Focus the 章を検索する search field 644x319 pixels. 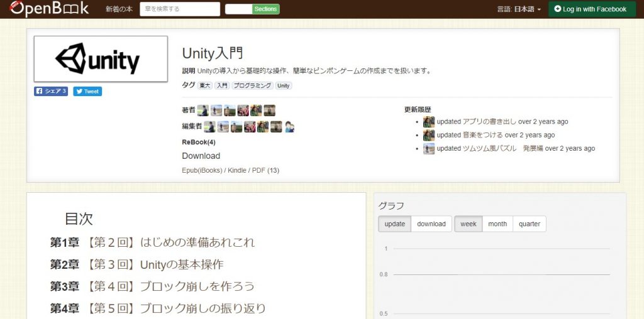point(180,9)
